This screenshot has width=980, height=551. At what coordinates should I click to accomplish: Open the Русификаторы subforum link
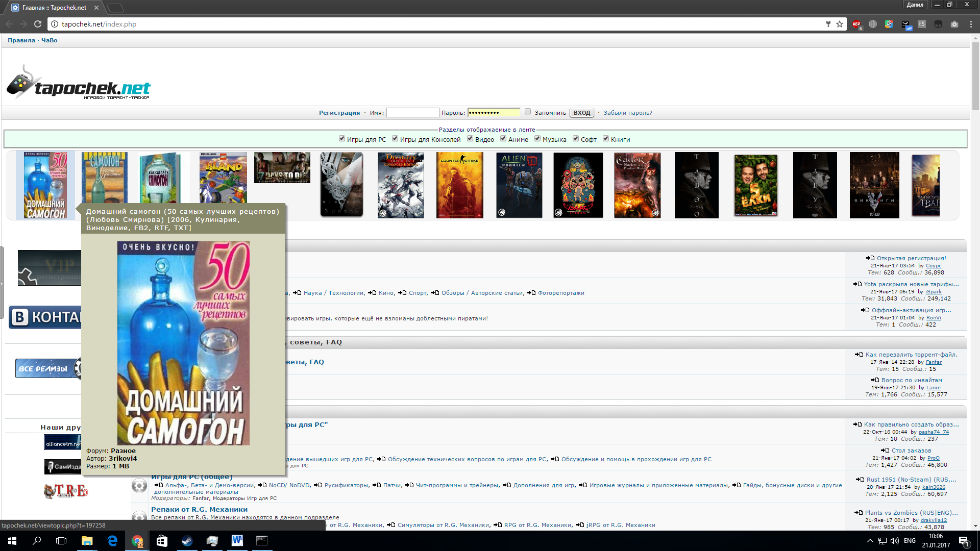click(347, 485)
